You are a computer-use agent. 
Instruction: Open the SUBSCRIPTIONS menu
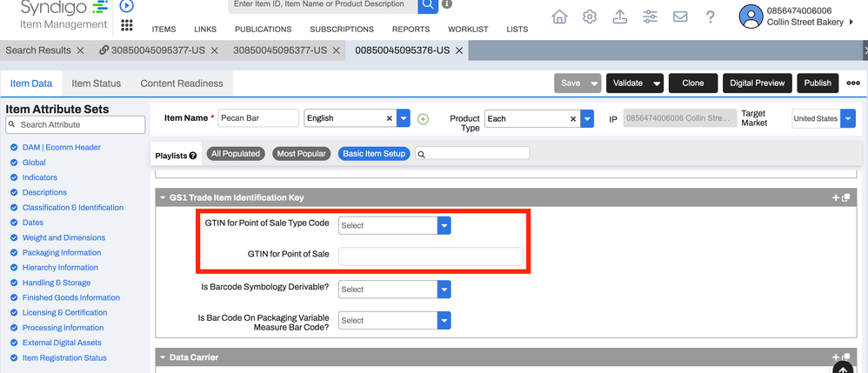[x=342, y=30]
